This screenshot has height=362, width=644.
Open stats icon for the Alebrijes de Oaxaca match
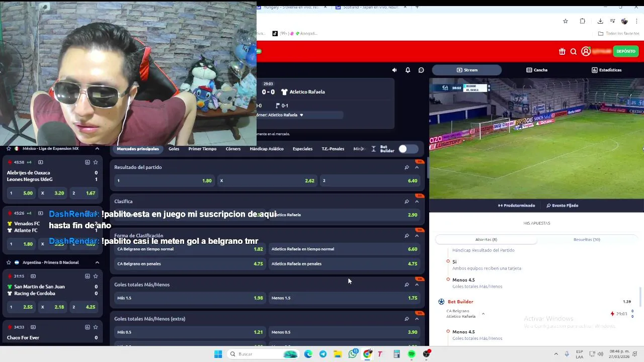click(88, 162)
